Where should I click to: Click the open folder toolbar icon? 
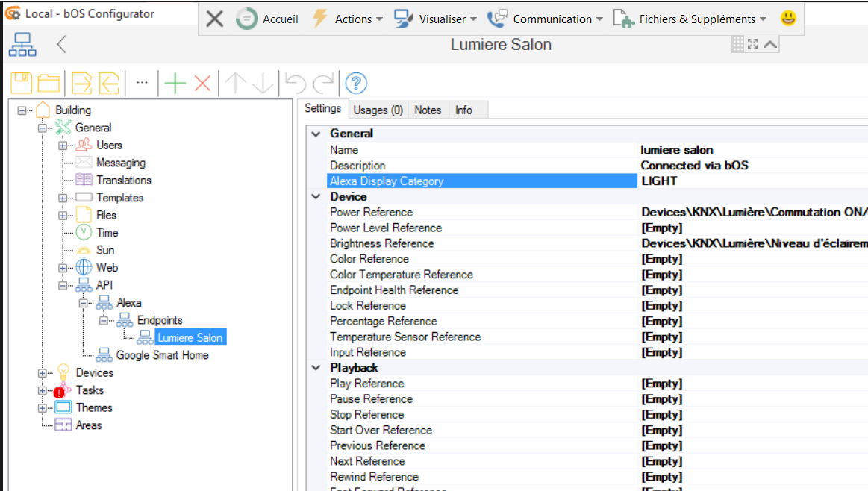tap(49, 83)
